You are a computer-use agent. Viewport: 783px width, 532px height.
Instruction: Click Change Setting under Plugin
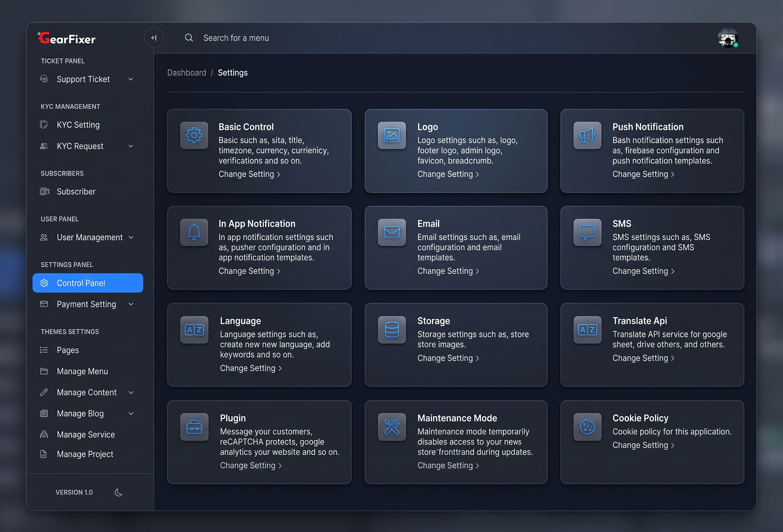point(251,465)
